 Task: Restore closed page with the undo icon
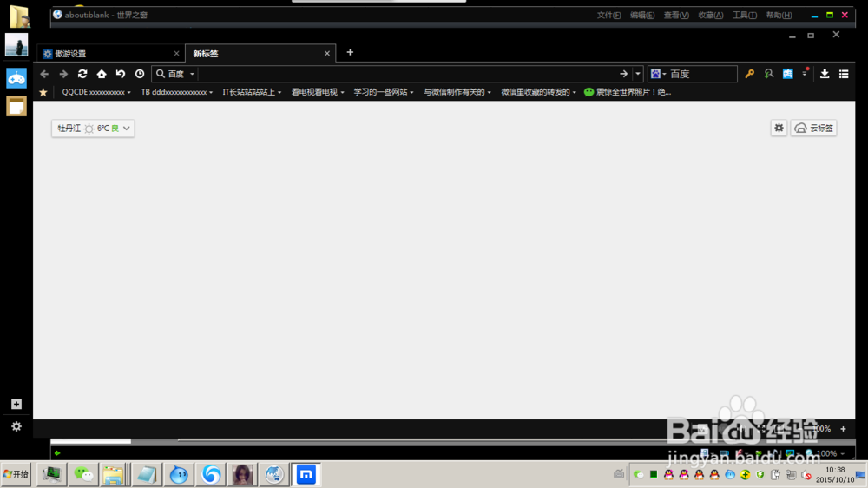(120, 74)
